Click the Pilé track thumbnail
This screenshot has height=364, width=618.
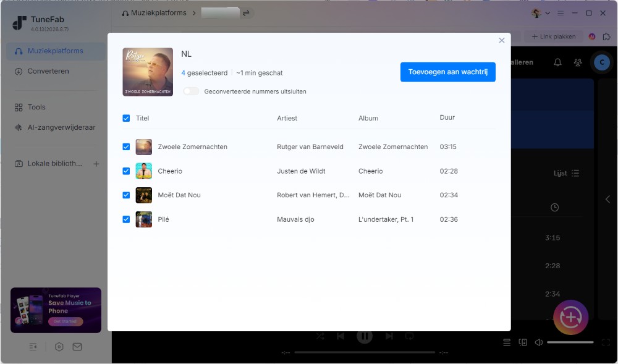click(x=144, y=219)
